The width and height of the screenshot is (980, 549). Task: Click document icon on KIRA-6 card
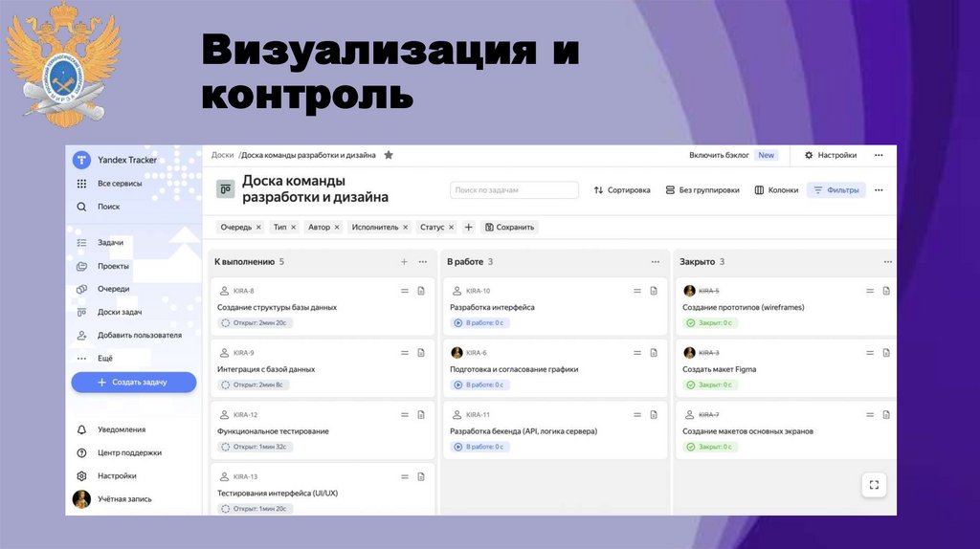coord(654,353)
